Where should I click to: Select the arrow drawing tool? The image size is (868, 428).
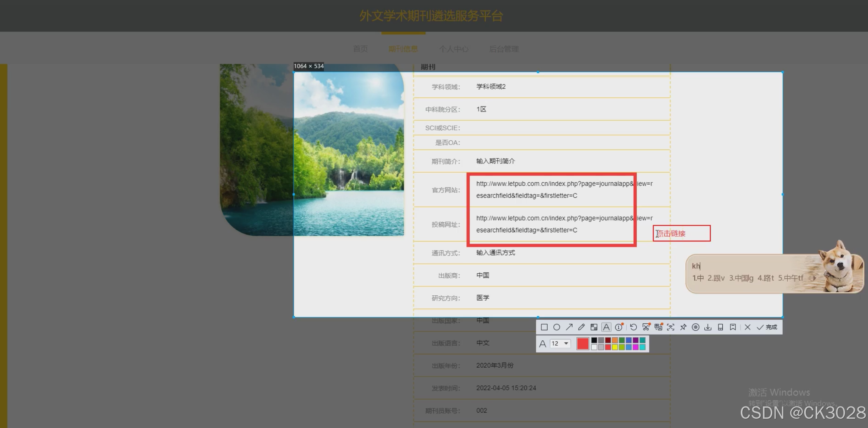coord(569,327)
